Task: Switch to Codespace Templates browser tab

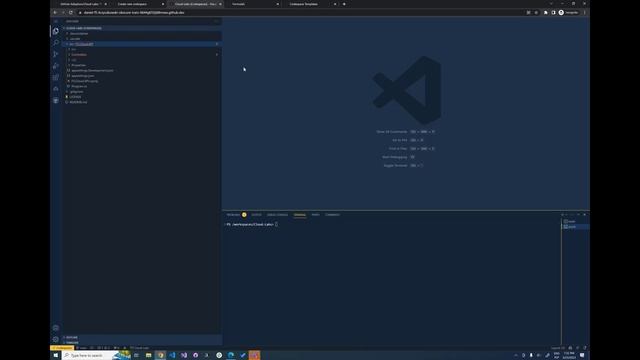Action: point(309,4)
